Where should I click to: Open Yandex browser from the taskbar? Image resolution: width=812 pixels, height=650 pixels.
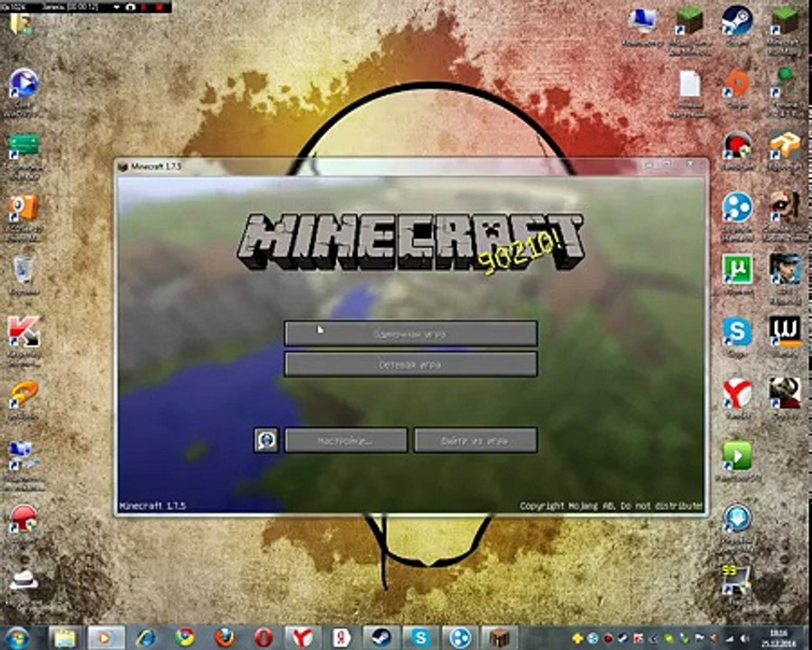point(302,637)
